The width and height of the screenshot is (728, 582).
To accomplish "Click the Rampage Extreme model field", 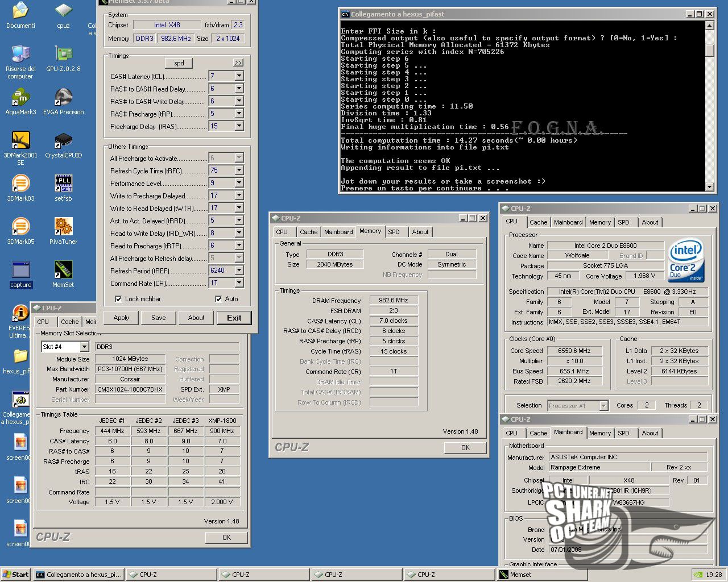I will point(599,467).
